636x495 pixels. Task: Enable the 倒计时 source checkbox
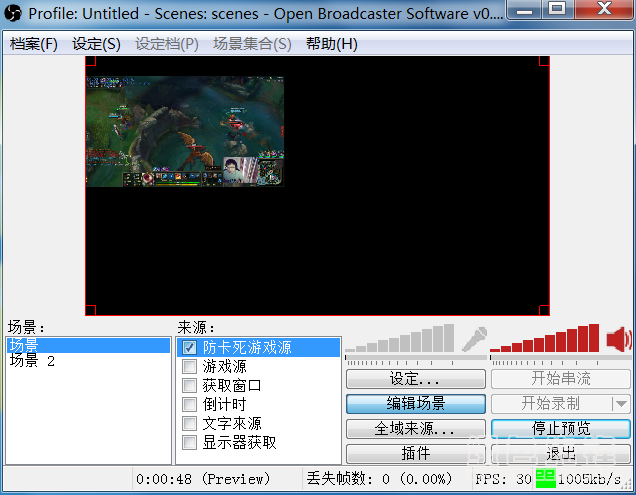[189, 405]
